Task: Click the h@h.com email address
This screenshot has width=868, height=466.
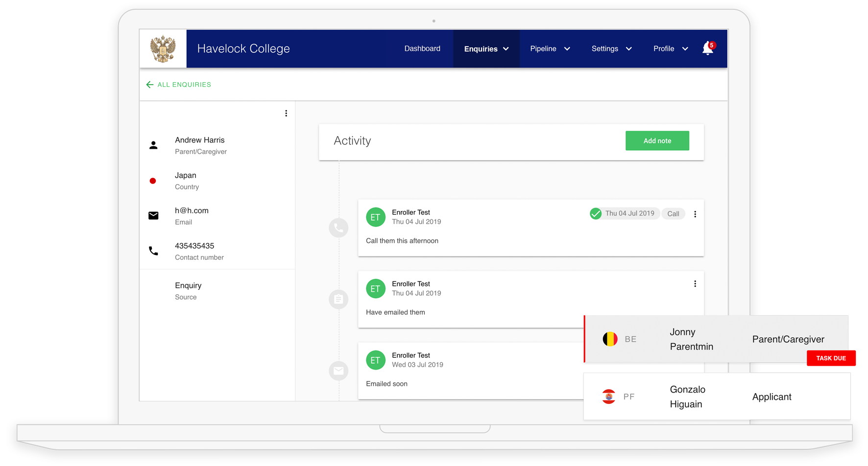Action: (192, 210)
